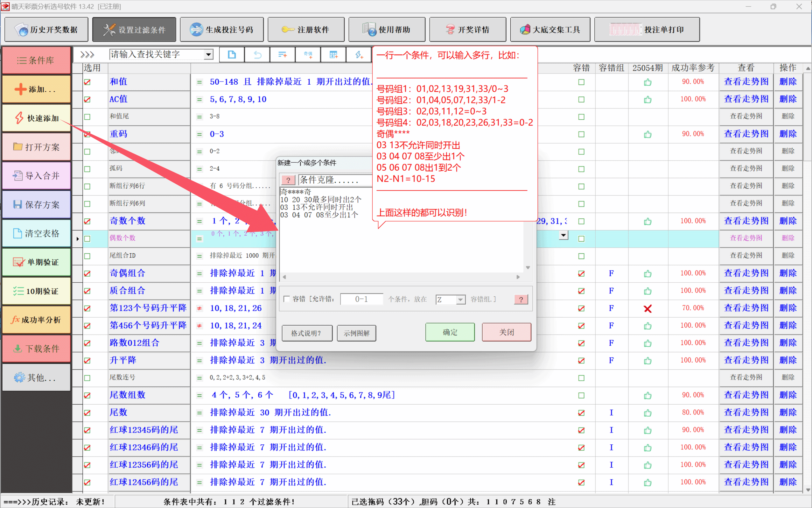The width and height of the screenshot is (812, 508).
Task: Click the 0-1 tolerance input field
Action: pos(361,299)
